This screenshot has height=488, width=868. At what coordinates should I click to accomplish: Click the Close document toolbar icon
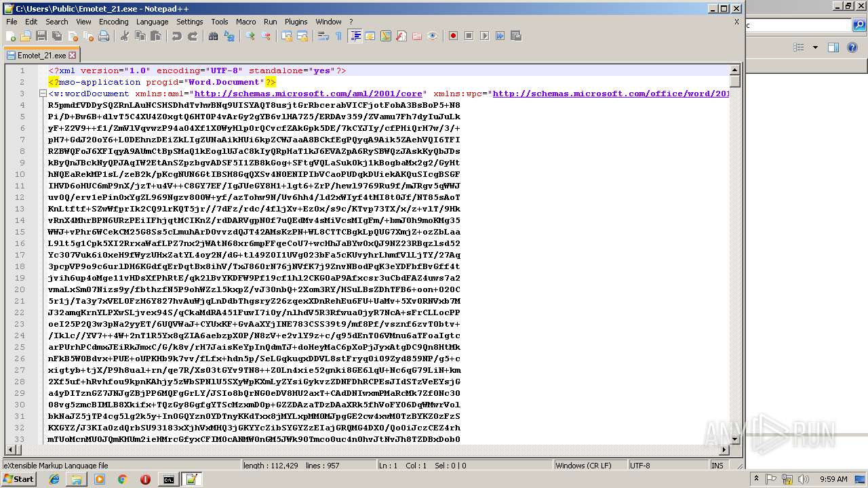click(x=73, y=36)
